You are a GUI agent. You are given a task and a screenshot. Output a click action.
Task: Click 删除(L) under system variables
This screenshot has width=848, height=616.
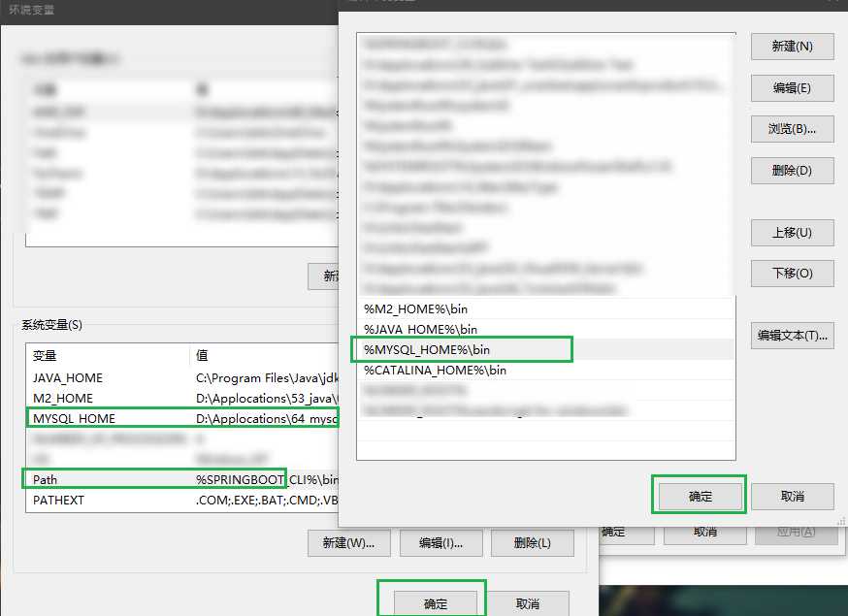click(532, 543)
